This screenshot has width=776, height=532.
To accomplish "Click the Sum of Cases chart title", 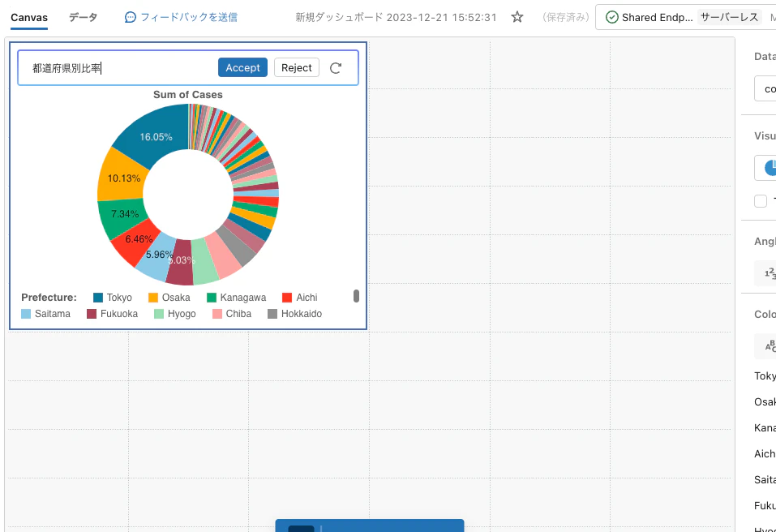I will pyautogui.click(x=188, y=95).
